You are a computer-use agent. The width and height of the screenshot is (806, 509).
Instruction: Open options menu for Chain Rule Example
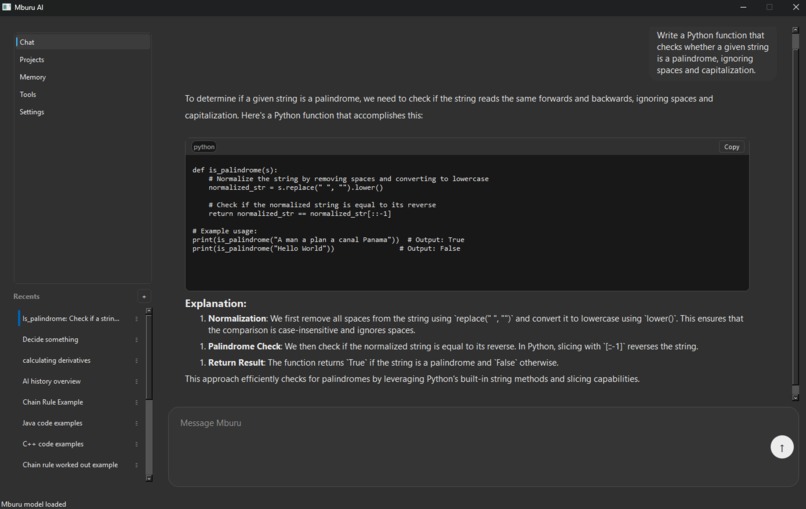136,402
